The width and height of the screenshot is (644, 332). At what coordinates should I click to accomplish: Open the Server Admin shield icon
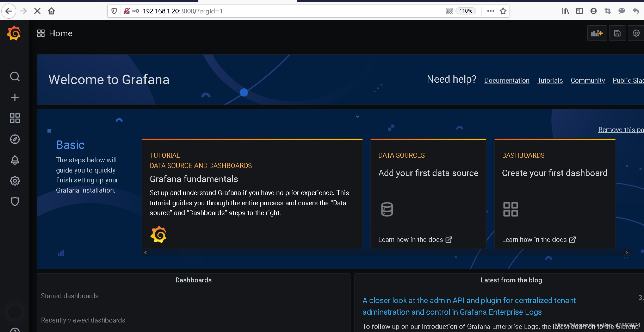click(15, 201)
